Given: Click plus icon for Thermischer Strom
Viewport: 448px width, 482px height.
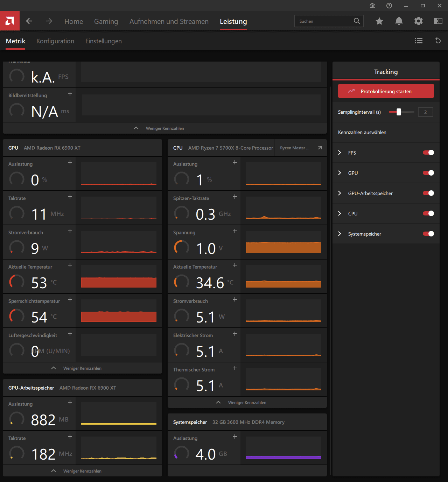Looking at the screenshot, I should click(x=235, y=368).
